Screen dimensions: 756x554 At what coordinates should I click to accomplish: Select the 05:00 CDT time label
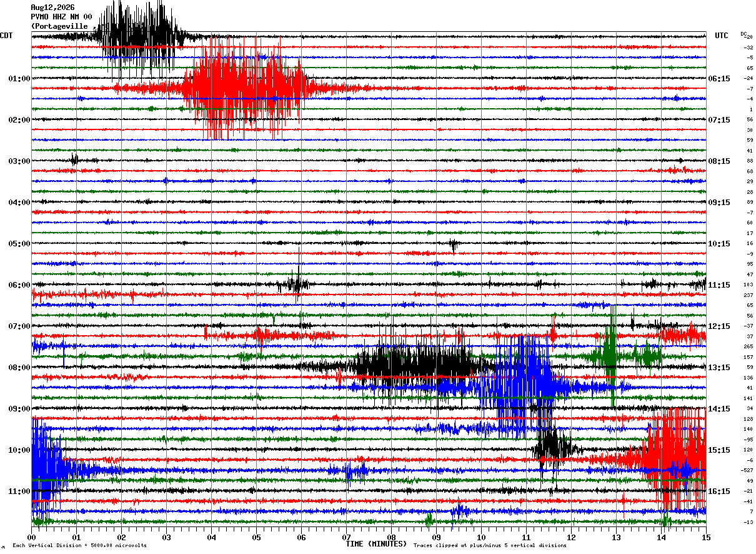[19, 244]
